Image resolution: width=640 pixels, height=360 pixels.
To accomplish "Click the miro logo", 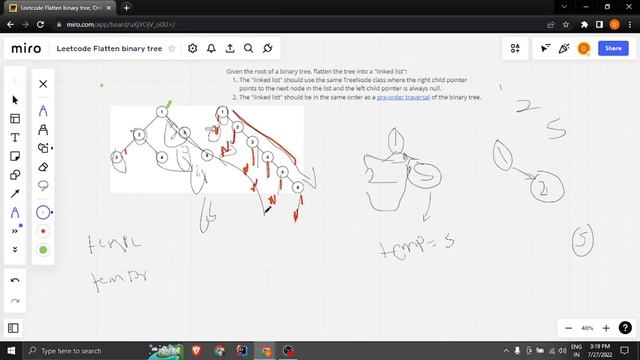I will tap(26, 49).
